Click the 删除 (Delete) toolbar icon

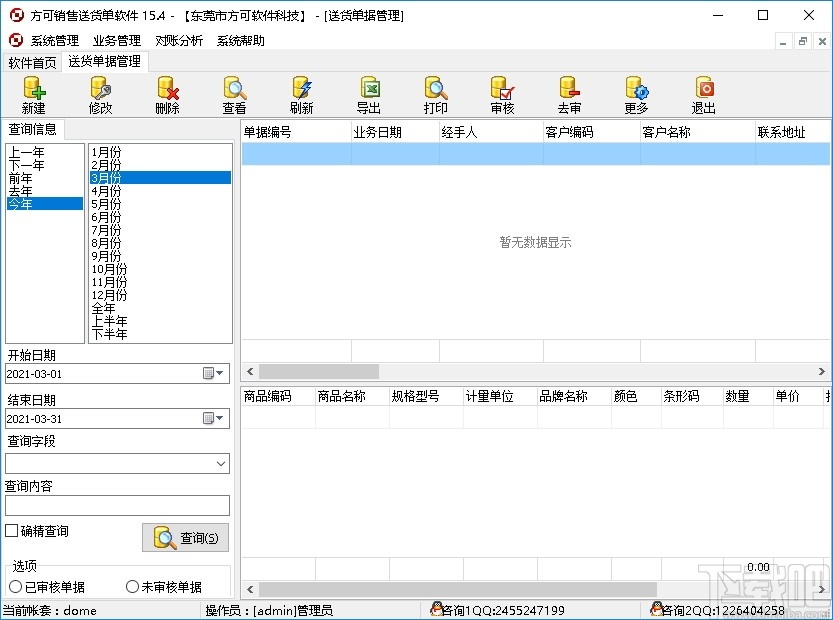[x=167, y=95]
